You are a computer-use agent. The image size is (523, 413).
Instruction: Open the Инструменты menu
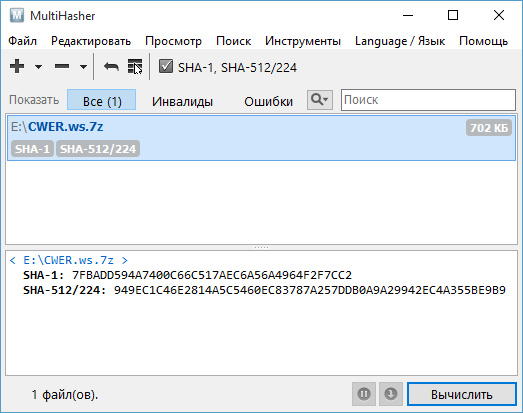(303, 41)
